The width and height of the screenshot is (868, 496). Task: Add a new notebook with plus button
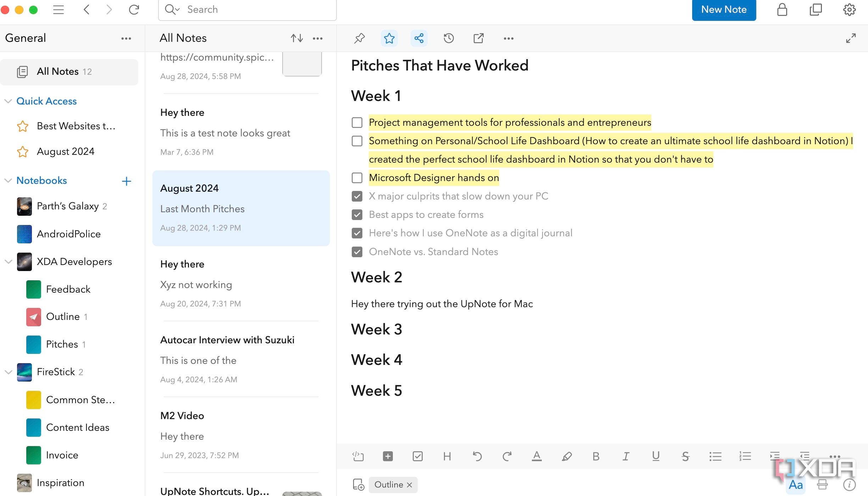(x=127, y=181)
